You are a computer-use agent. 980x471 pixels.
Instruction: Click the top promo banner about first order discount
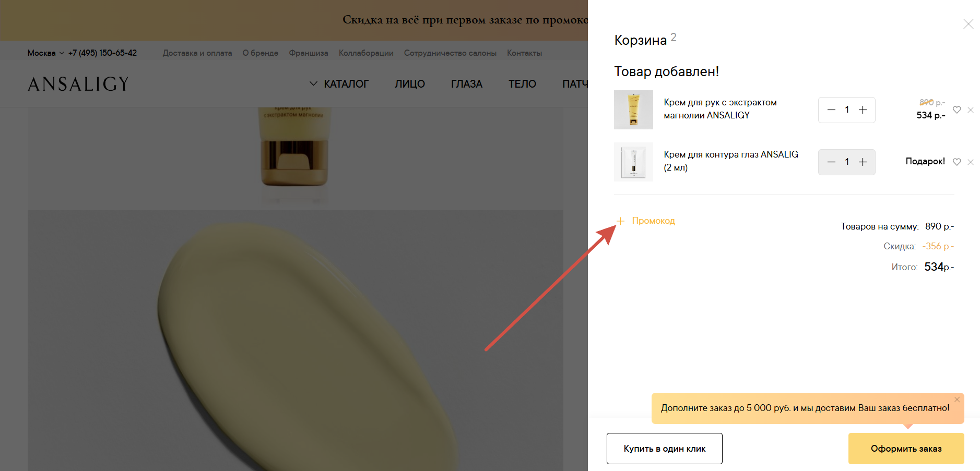[x=294, y=20]
